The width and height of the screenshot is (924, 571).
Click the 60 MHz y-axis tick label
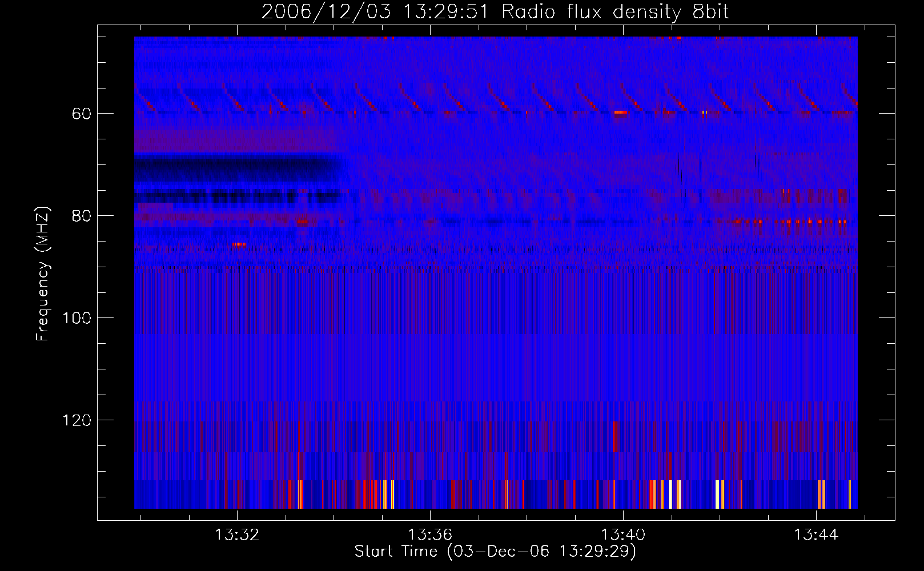click(81, 114)
